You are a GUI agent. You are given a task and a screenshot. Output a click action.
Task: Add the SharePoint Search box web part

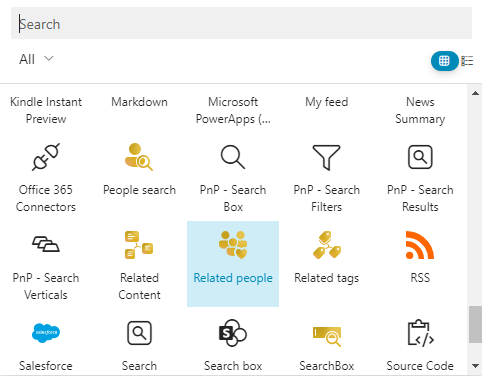pos(233,347)
